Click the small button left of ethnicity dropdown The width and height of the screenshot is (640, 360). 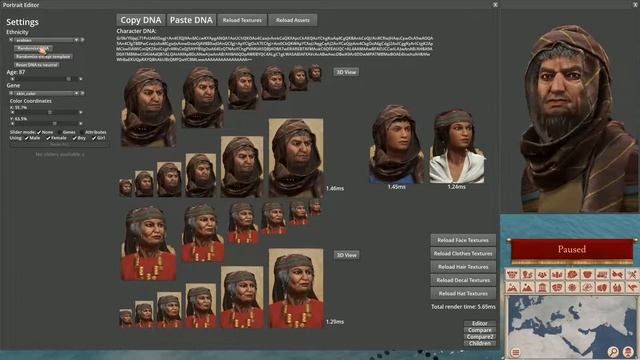click(x=11, y=40)
